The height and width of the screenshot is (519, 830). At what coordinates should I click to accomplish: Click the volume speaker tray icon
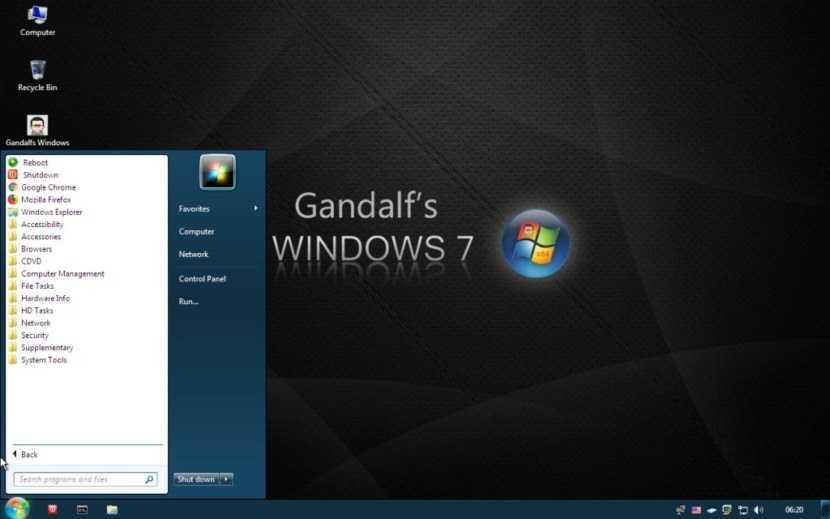(x=758, y=510)
